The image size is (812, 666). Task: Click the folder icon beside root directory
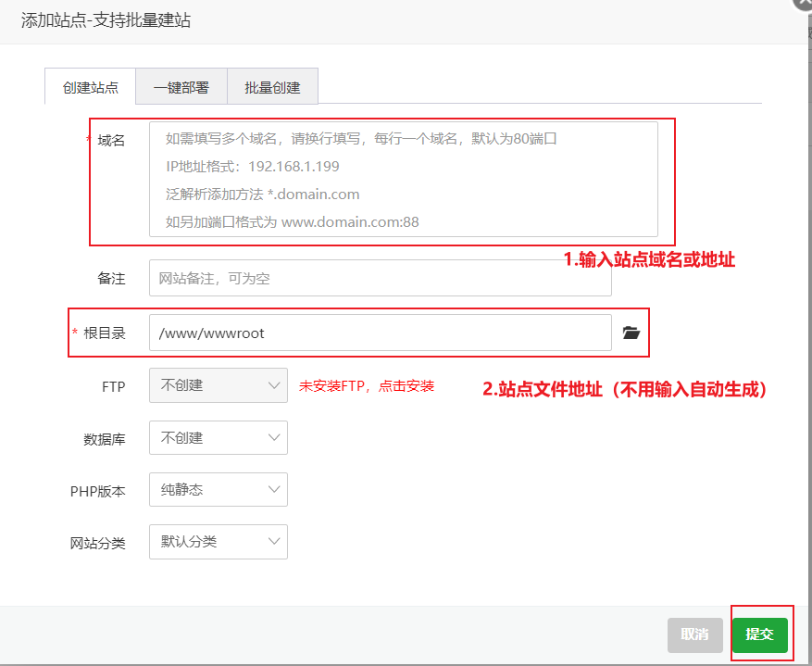(x=631, y=333)
